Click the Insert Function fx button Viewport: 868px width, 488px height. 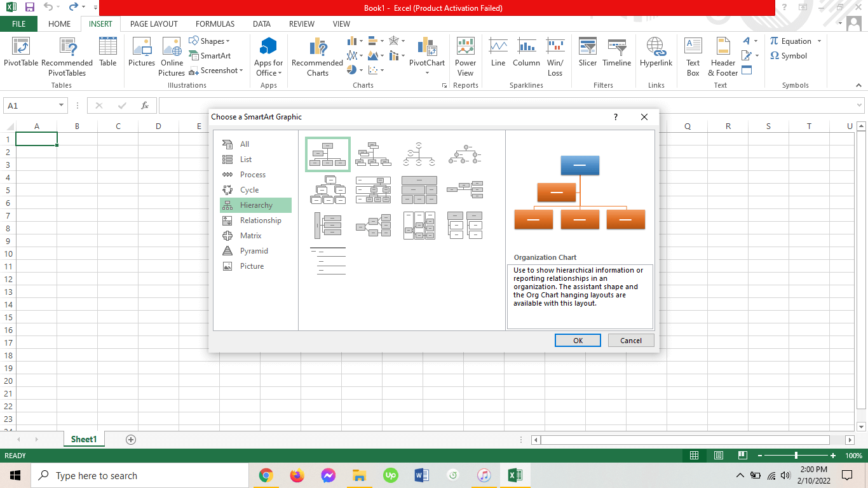pyautogui.click(x=145, y=105)
